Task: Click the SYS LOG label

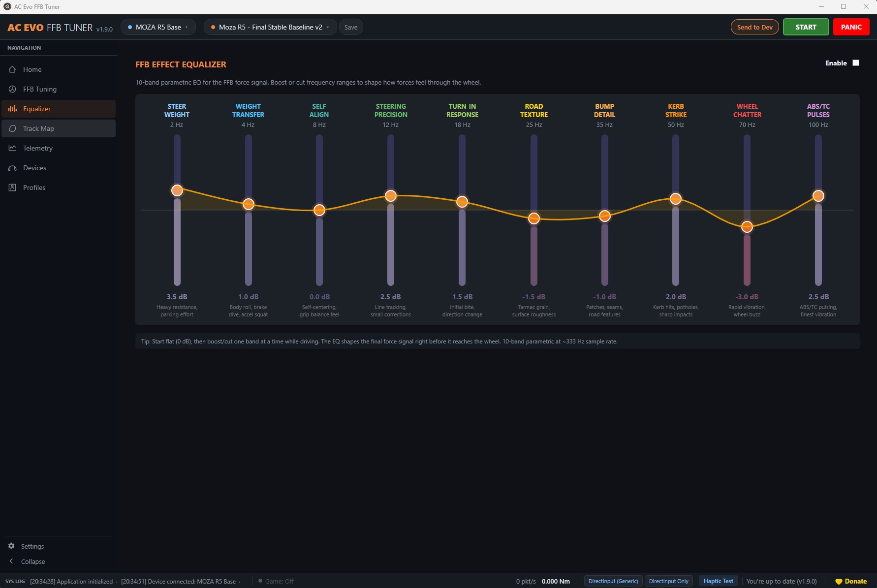Action: coord(15,581)
